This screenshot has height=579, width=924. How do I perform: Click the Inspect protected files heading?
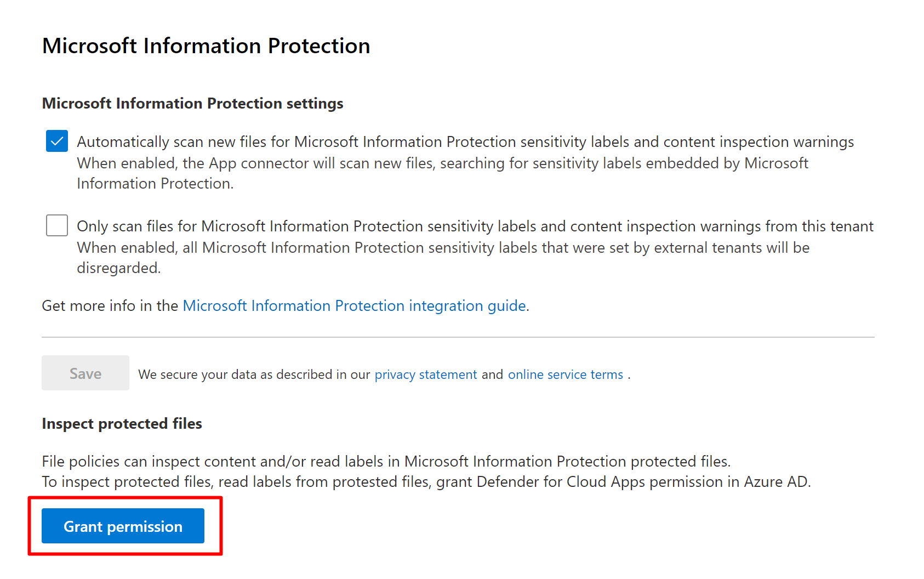(122, 424)
